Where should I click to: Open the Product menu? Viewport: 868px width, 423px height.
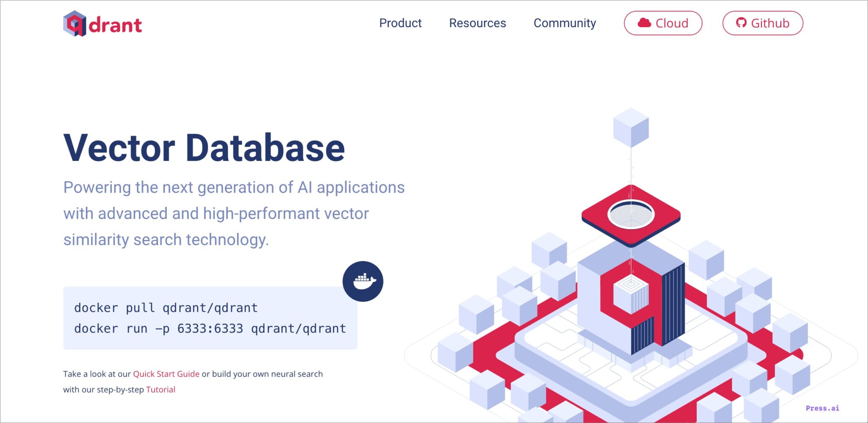[x=400, y=23]
